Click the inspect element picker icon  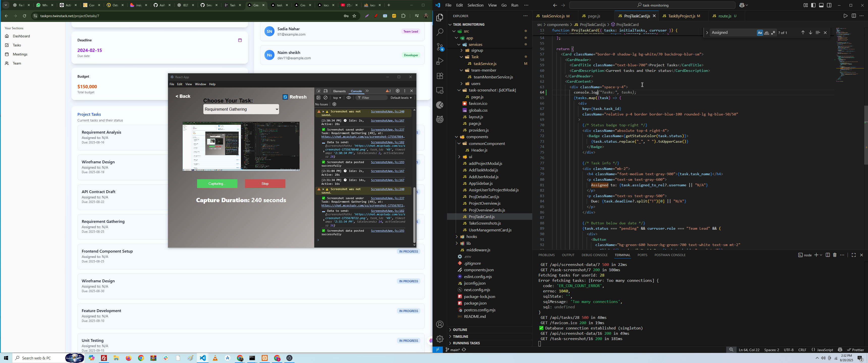click(x=318, y=91)
